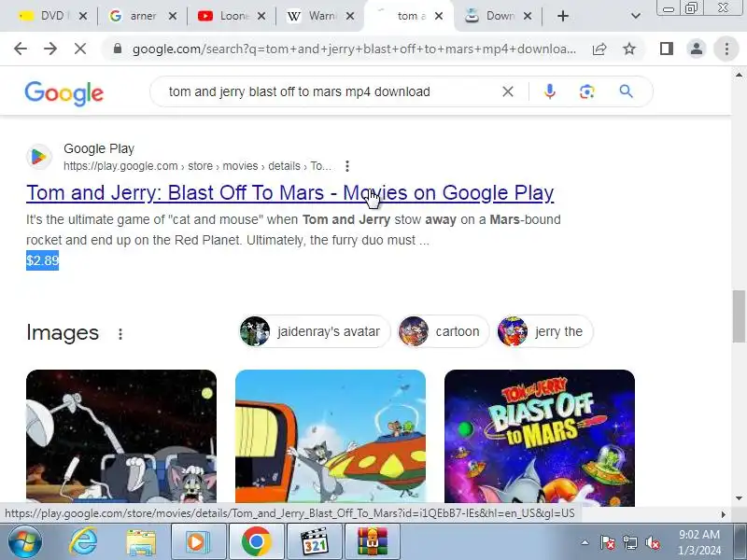Open Media Player Classic 321 taskbar icon
747x560 pixels.
point(315,542)
